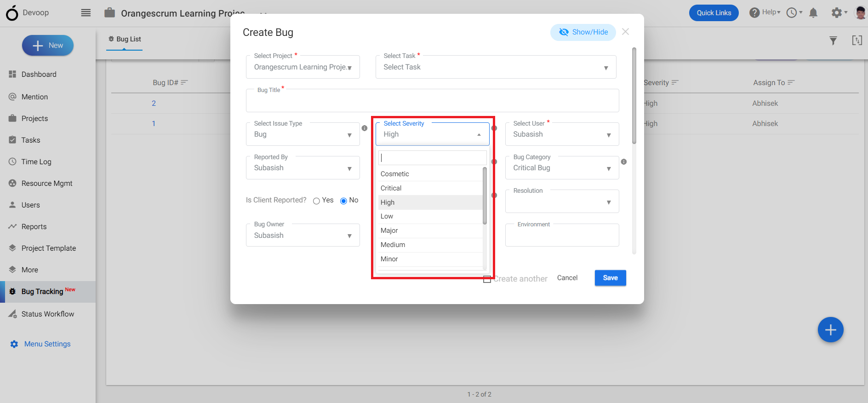
Task: Choose Major severity option
Action: click(x=430, y=230)
